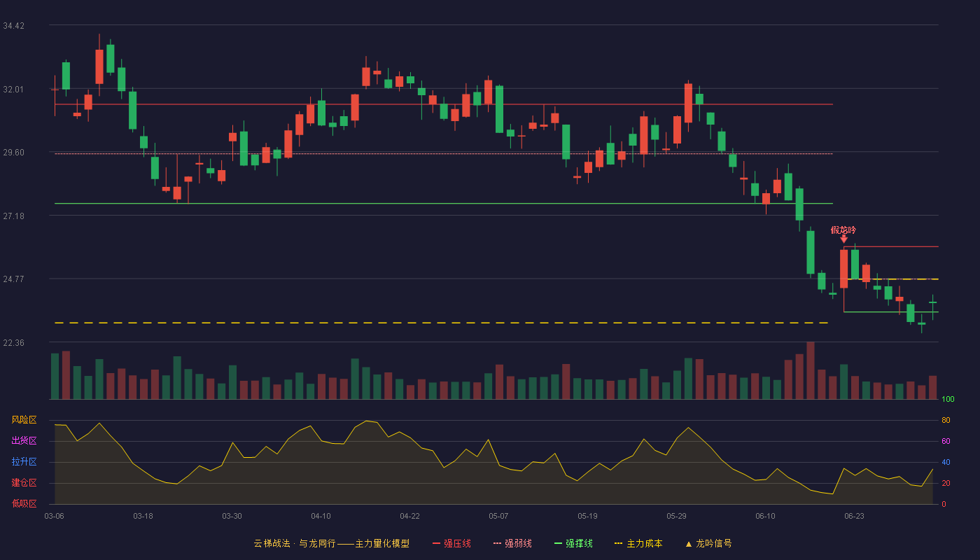Click the 假龙吟 label text

click(x=843, y=230)
